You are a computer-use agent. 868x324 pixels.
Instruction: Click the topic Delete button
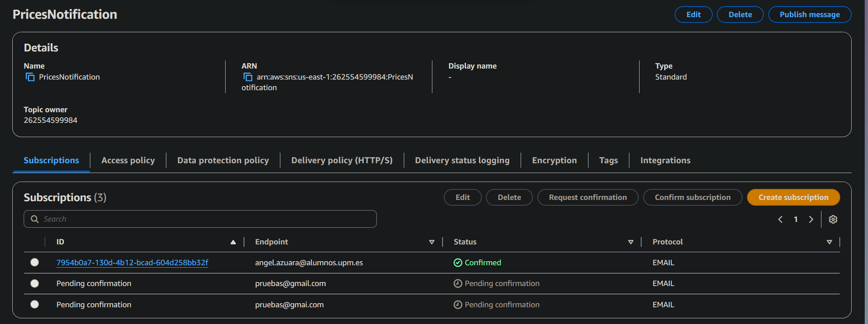pos(740,15)
